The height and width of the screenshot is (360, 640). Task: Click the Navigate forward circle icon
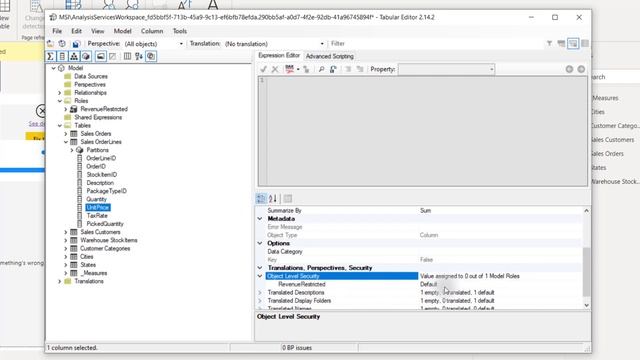coord(581,69)
